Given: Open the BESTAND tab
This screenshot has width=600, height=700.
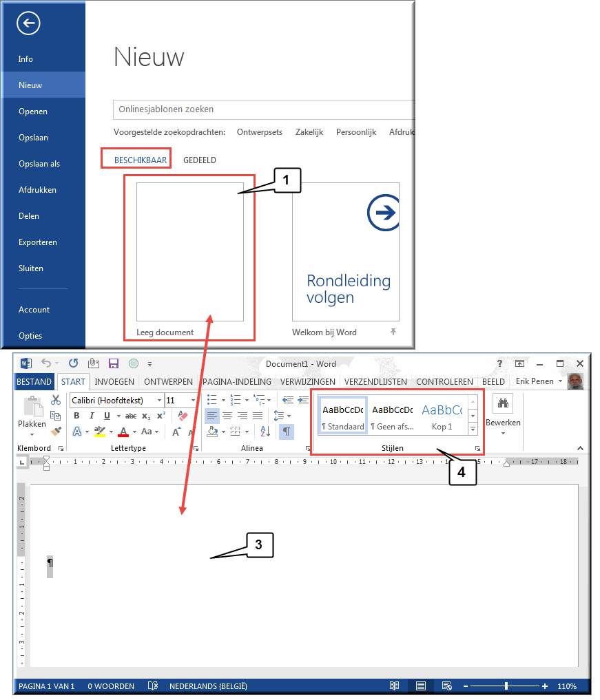Looking at the screenshot, I should tap(34, 382).
